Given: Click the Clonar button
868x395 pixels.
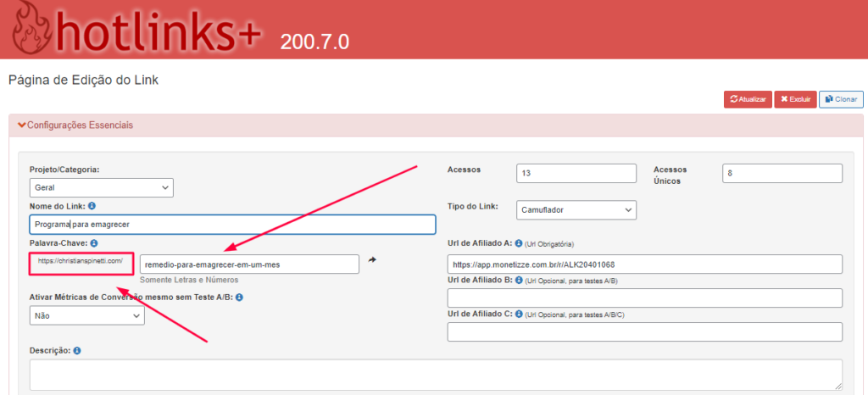Looking at the screenshot, I should 841,99.
